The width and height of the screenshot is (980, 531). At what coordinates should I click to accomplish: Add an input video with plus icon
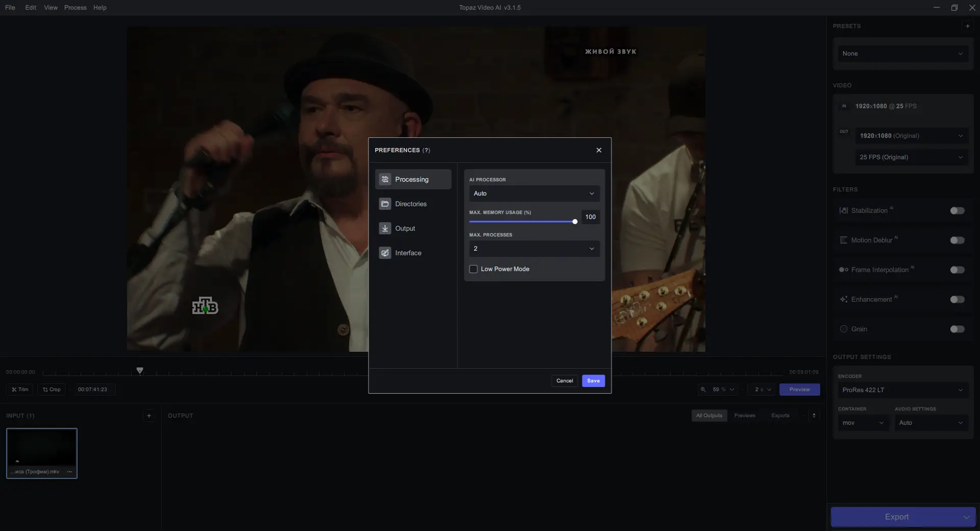(x=149, y=416)
